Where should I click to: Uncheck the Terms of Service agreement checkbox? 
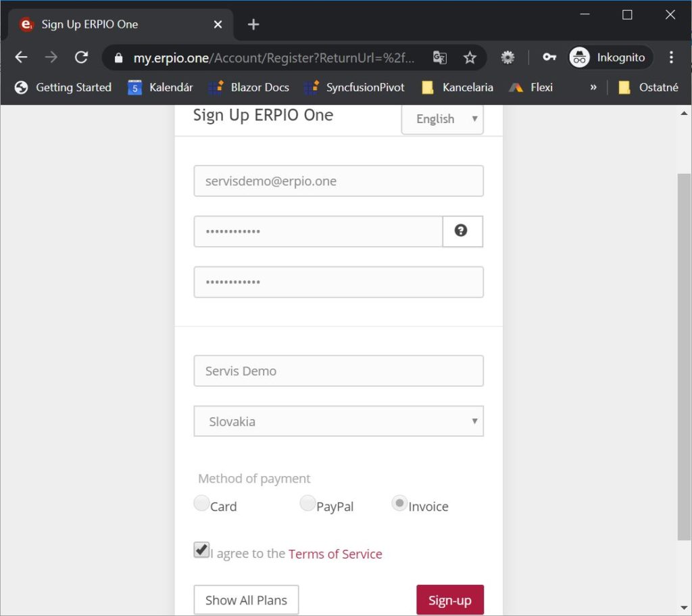(201, 550)
